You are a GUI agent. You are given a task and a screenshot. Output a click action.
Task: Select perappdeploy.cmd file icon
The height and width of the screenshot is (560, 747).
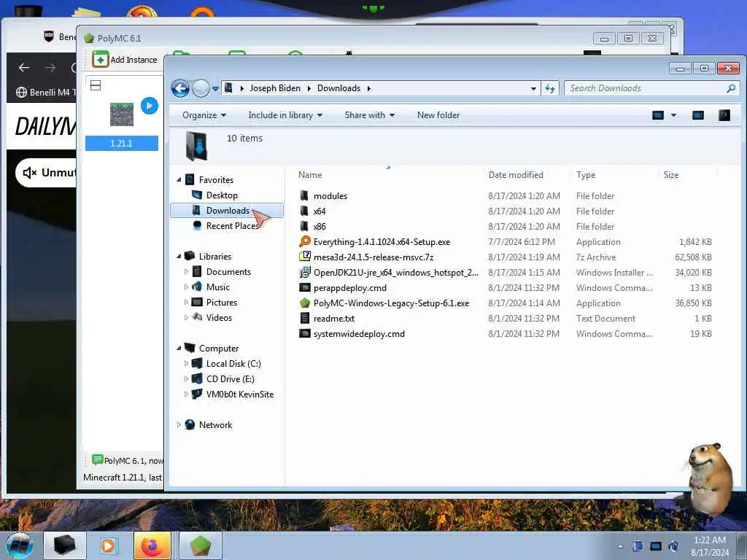(304, 287)
